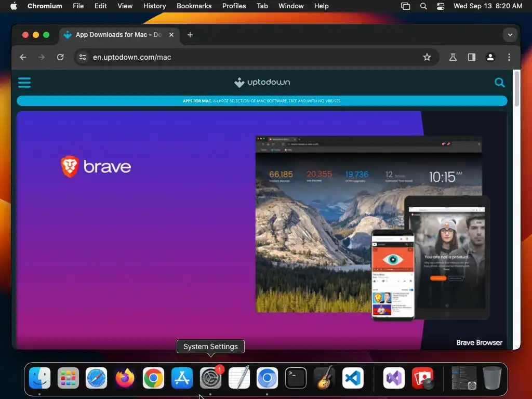Toggle the side panel icon

[x=472, y=57]
